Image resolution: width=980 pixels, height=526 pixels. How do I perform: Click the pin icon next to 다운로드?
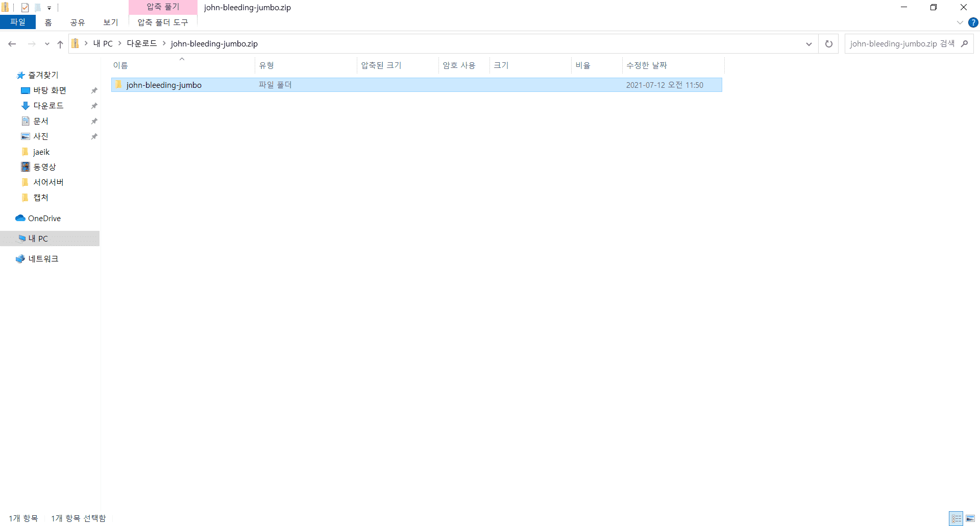pyautogui.click(x=94, y=106)
